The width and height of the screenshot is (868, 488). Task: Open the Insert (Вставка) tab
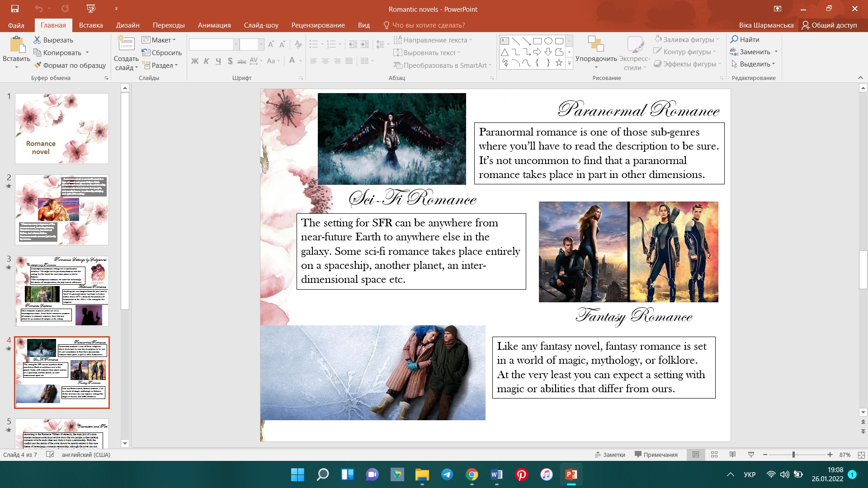point(91,25)
